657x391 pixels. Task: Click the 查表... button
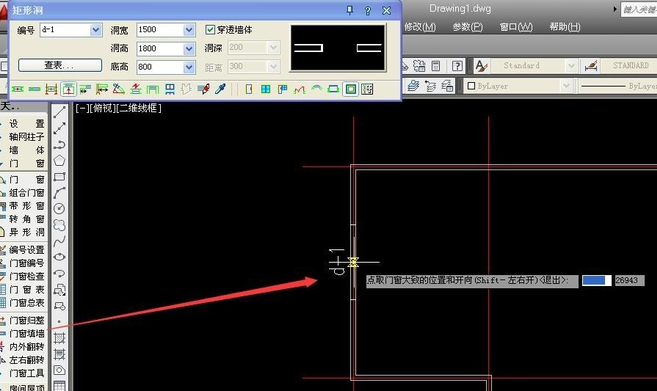(x=59, y=65)
